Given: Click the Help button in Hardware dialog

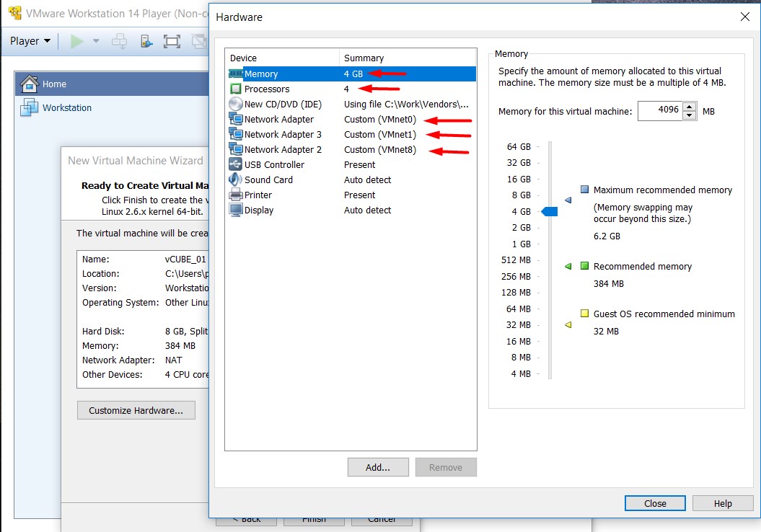Looking at the screenshot, I should pos(723,503).
